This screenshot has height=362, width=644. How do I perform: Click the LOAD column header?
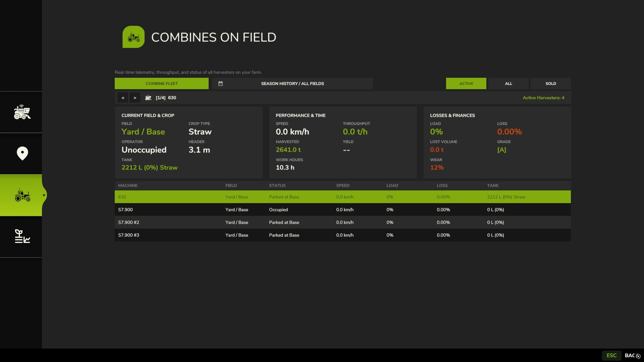tap(392, 185)
